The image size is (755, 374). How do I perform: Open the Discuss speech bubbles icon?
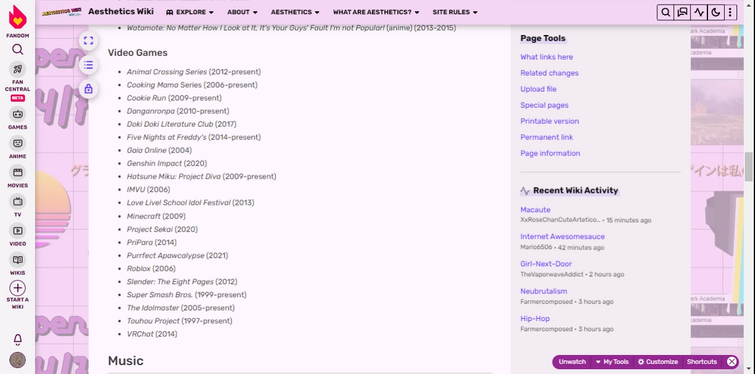[682, 13]
